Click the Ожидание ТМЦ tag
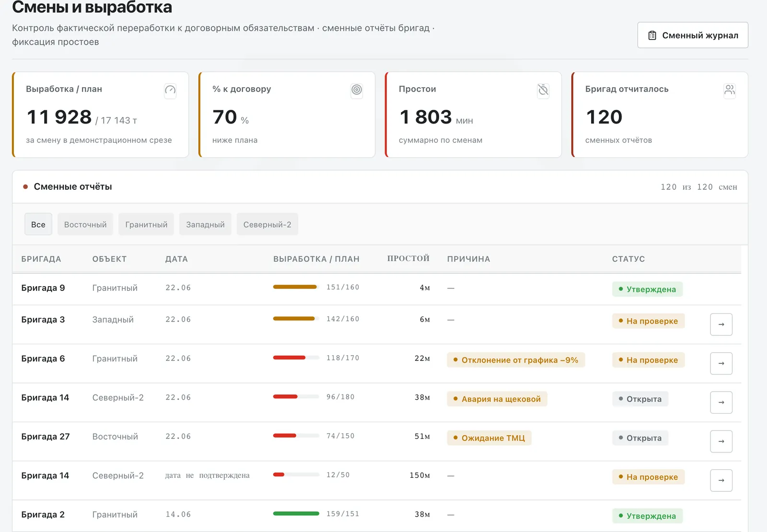This screenshot has width=767, height=532. (x=489, y=438)
